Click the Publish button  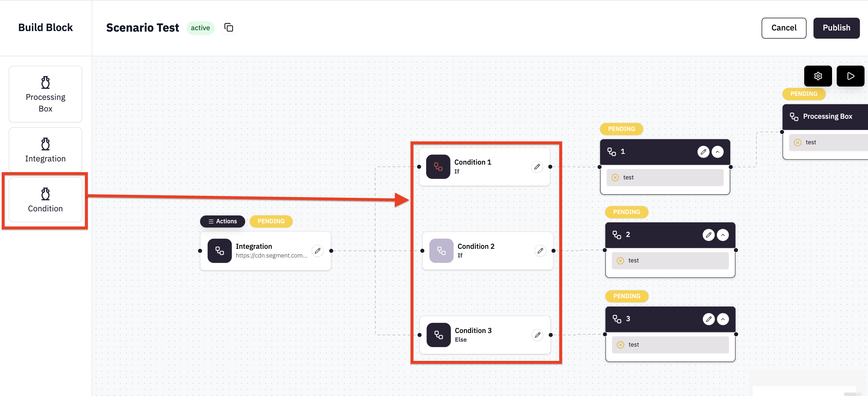point(836,28)
